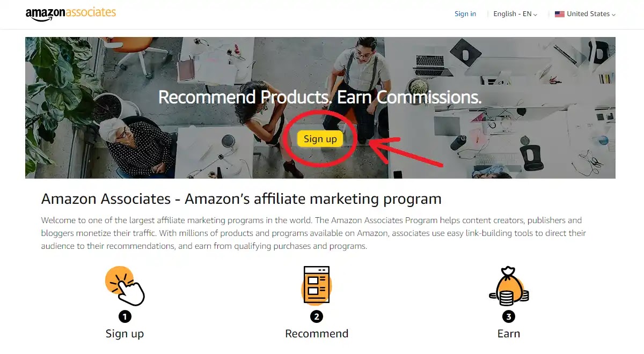This screenshot has width=644, height=354.
Task: Click the Recommend Products. Earn Commissions. headline
Action: 320,97
